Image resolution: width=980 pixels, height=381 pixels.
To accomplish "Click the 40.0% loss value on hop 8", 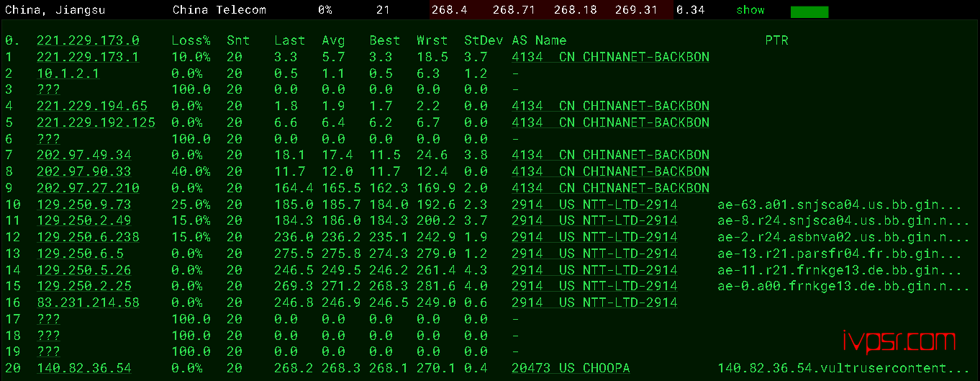I will tap(191, 171).
